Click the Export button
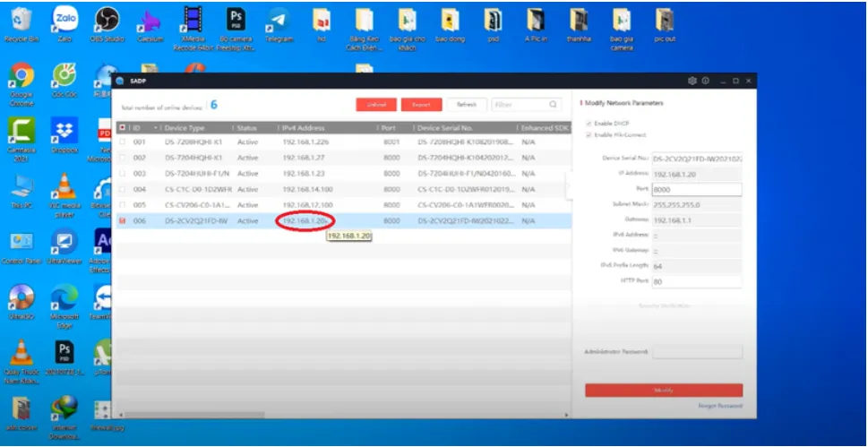This screenshot has width=868, height=447. [x=421, y=105]
